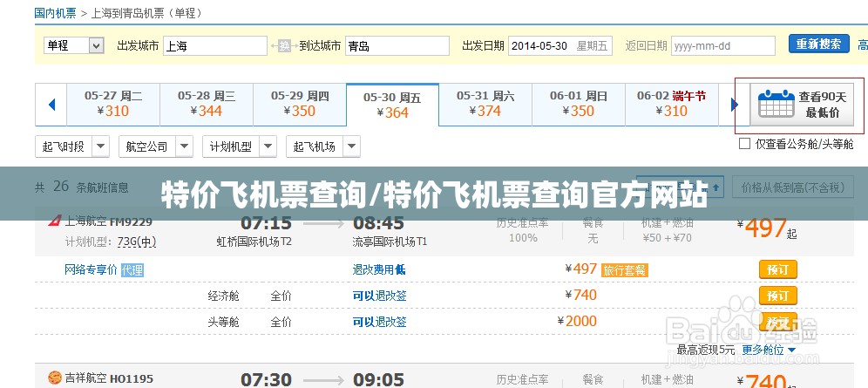Click the 返回日期 yyyy-mm-dd field
Image resolution: width=868 pixels, height=388 pixels.
pos(723,46)
